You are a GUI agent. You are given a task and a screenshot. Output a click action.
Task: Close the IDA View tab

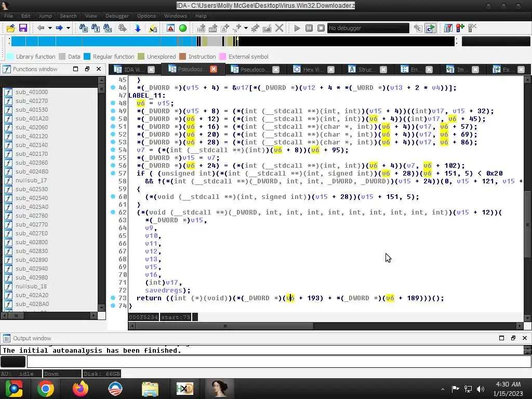(151, 70)
